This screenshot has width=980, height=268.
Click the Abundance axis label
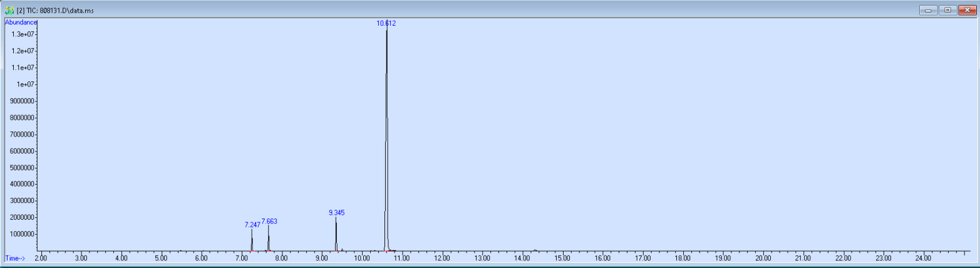pyautogui.click(x=21, y=22)
